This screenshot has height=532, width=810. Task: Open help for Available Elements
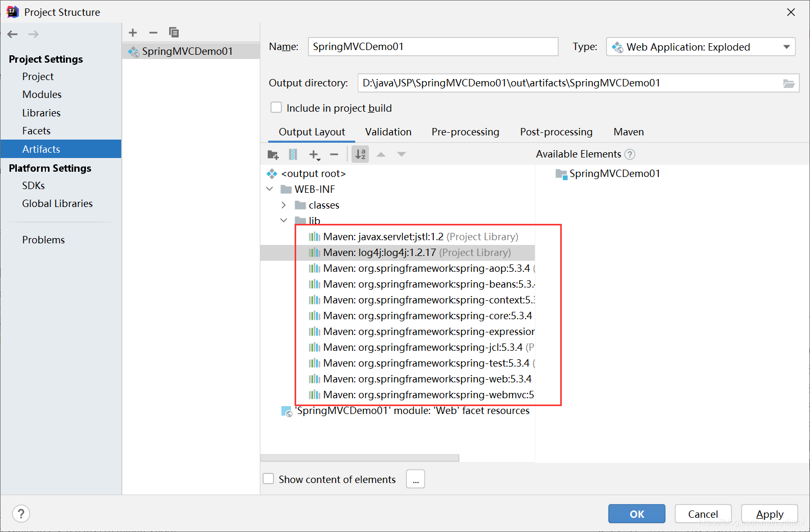(x=630, y=154)
